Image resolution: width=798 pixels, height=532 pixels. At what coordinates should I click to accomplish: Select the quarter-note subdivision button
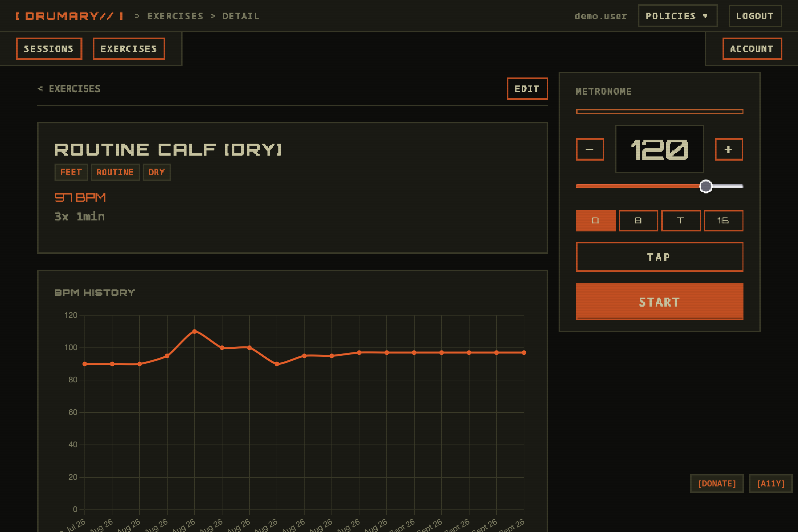click(596, 220)
